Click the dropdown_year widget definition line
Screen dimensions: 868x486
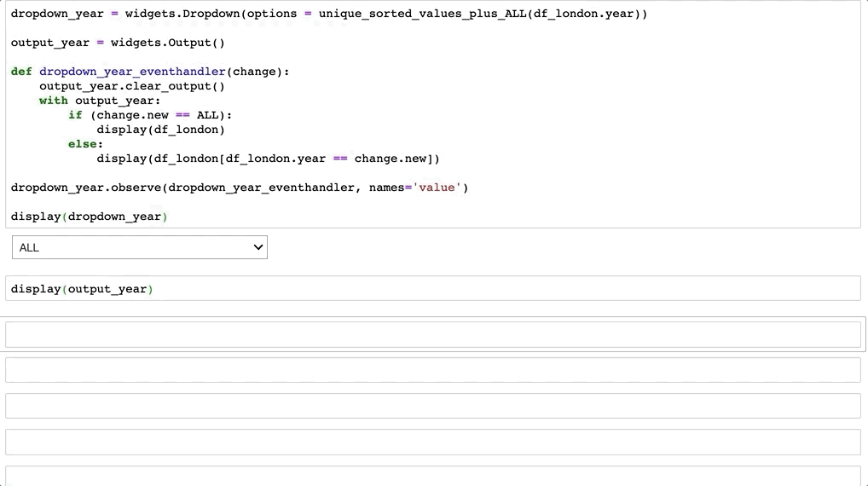329,14
